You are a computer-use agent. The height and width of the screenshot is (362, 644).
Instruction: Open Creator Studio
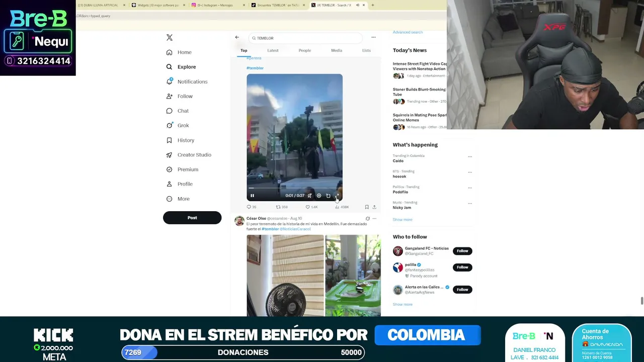click(189, 155)
